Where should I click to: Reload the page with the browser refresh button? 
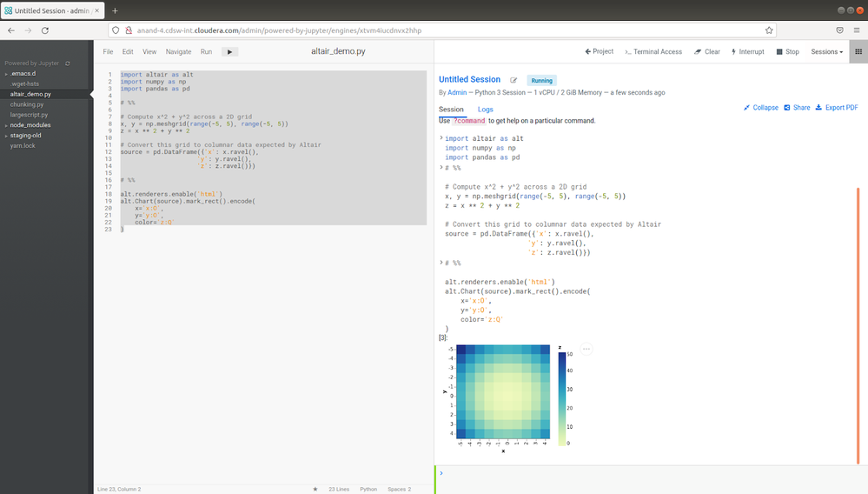click(45, 30)
